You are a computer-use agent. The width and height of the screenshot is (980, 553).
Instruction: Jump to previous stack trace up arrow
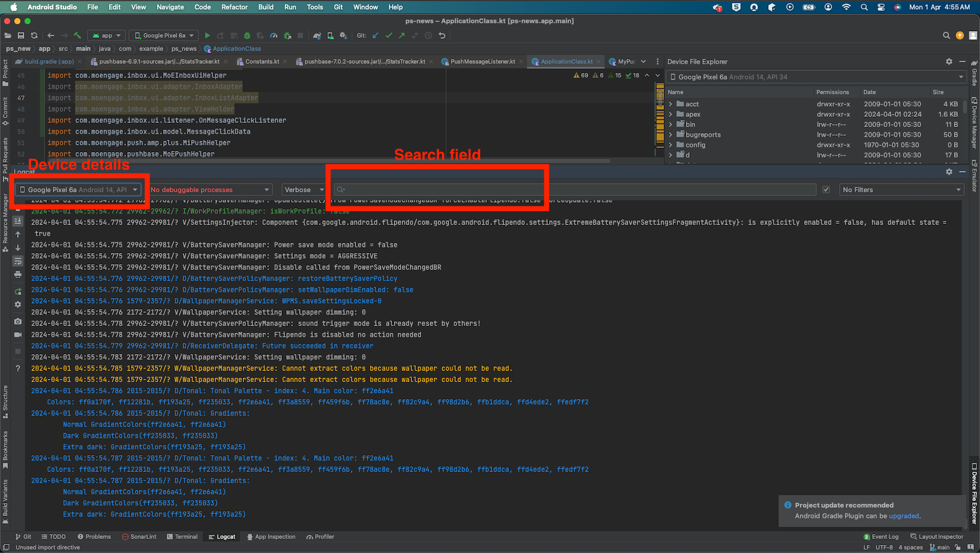(x=18, y=234)
